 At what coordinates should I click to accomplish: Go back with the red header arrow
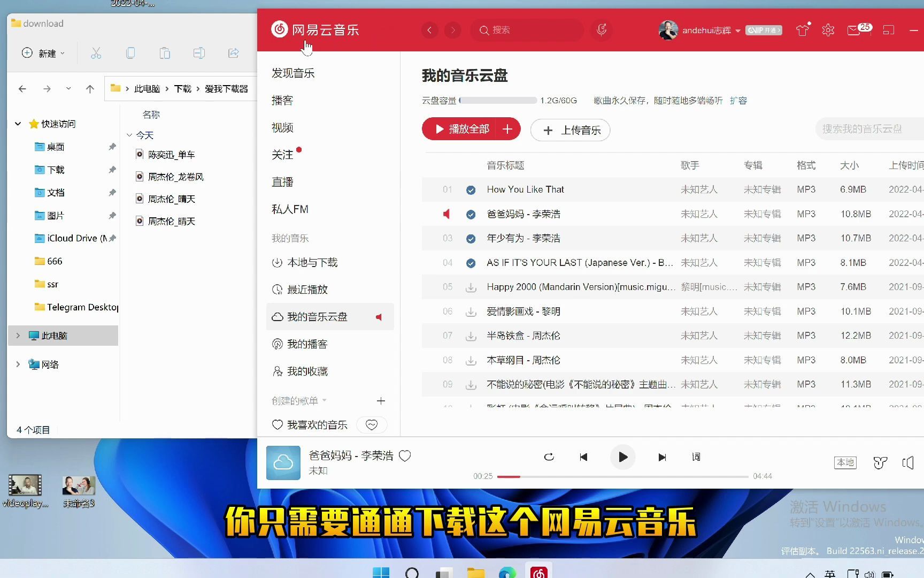(429, 30)
